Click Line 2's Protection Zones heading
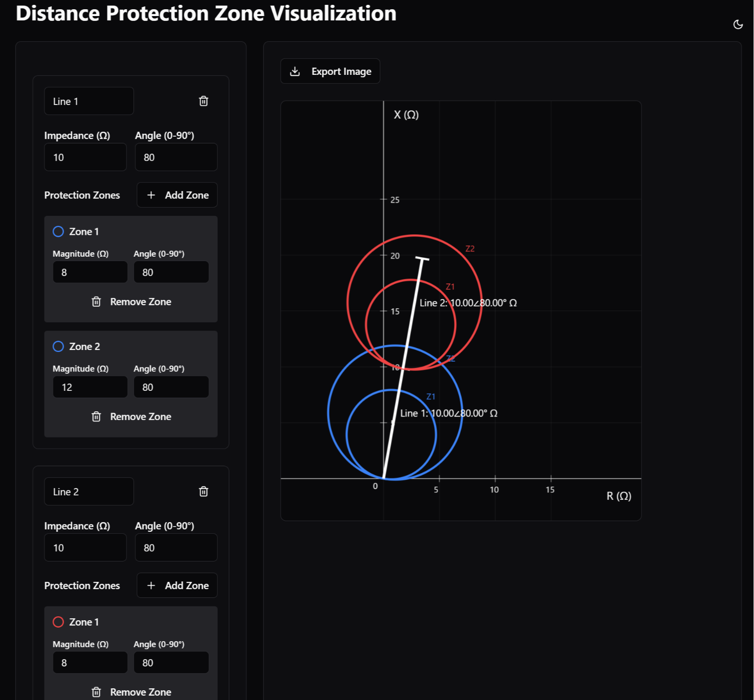 [82, 585]
